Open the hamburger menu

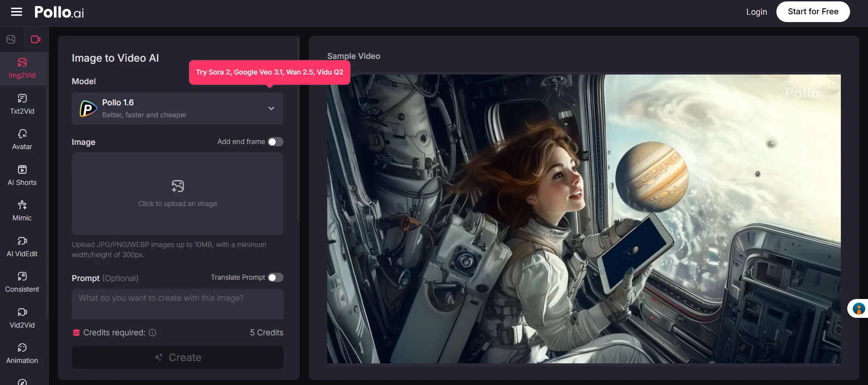click(x=17, y=12)
